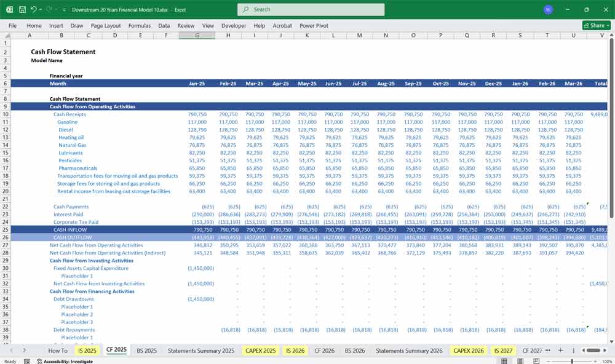
Task: Click the Redo icon
Action: pos(49,9)
